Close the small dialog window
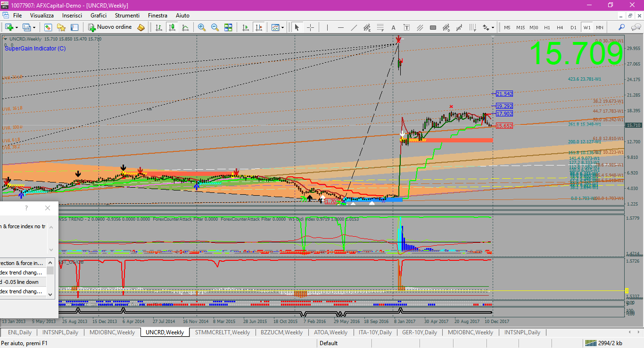The width and height of the screenshot is (644, 348). point(47,208)
